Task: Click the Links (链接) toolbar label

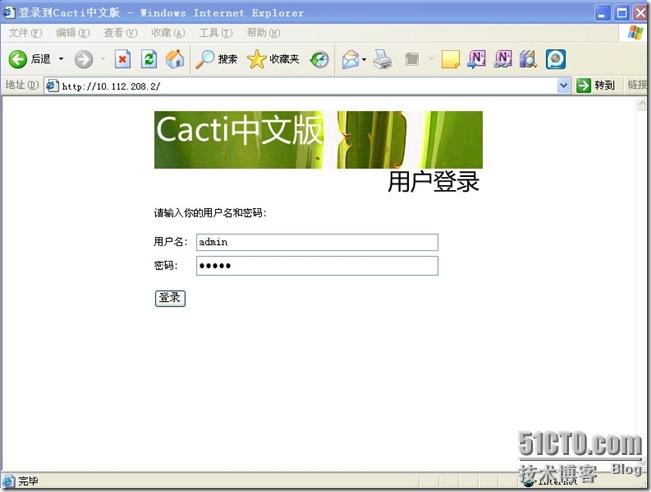Action: click(x=637, y=85)
